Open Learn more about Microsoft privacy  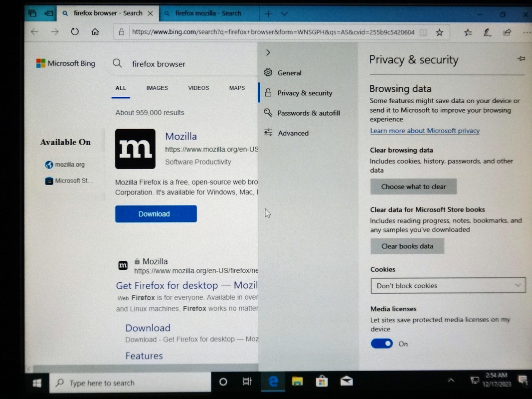click(425, 131)
